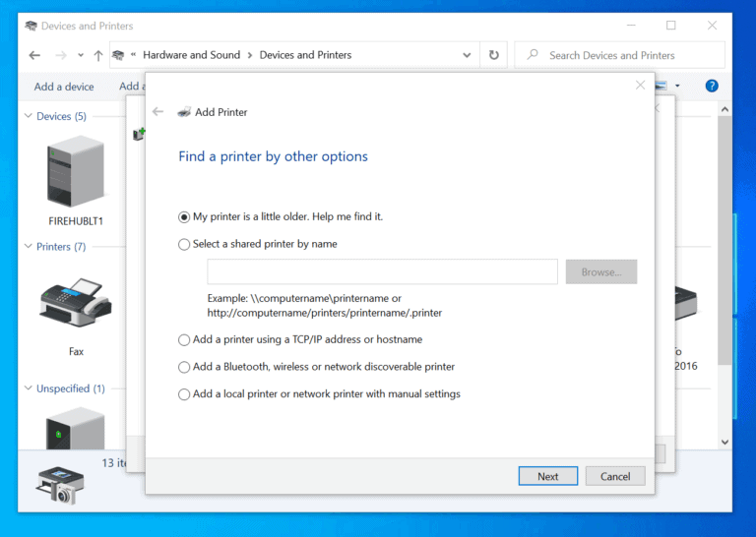Screen dimensions: 756x537
Task: Click the example path text '\\computername\printername'
Action: pos(319,298)
